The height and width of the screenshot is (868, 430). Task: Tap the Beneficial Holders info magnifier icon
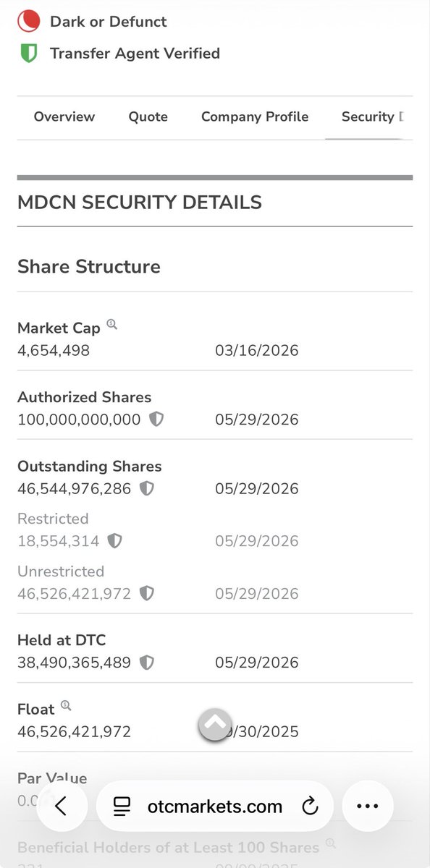point(331,843)
